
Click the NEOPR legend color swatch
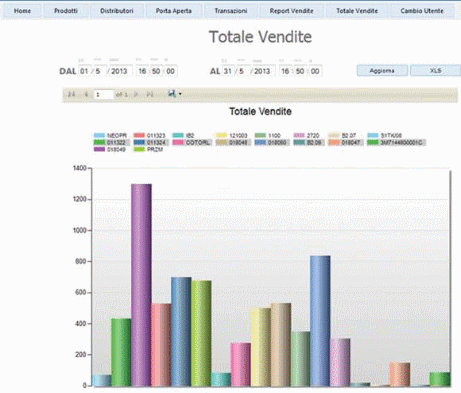tap(99, 135)
